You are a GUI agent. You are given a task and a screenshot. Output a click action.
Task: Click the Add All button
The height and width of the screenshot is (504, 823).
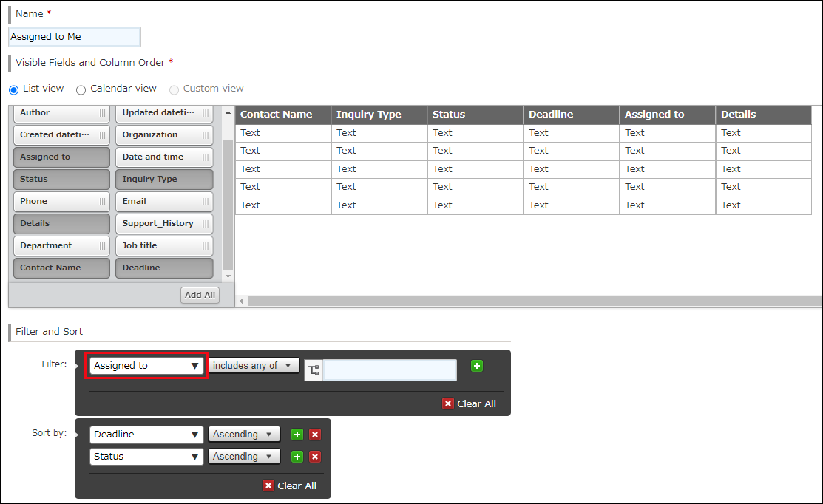coord(200,294)
